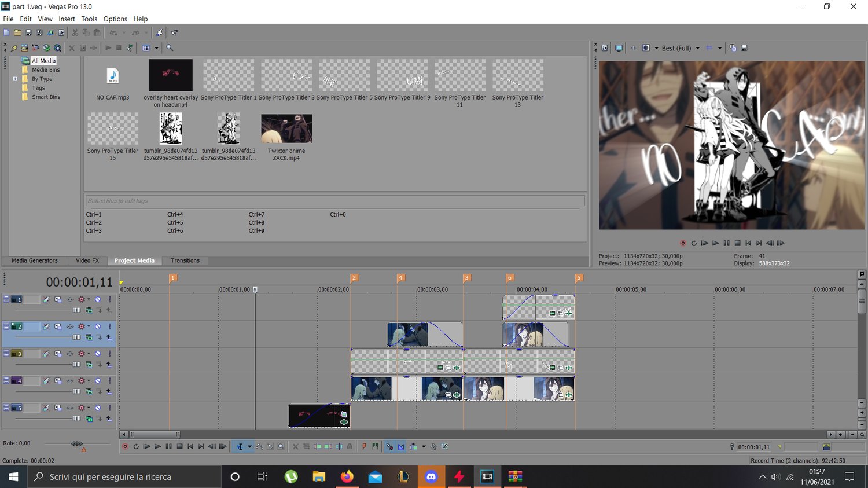This screenshot has height=488, width=868.
Task: Click the Open project folder icon
Action: pos(17,33)
